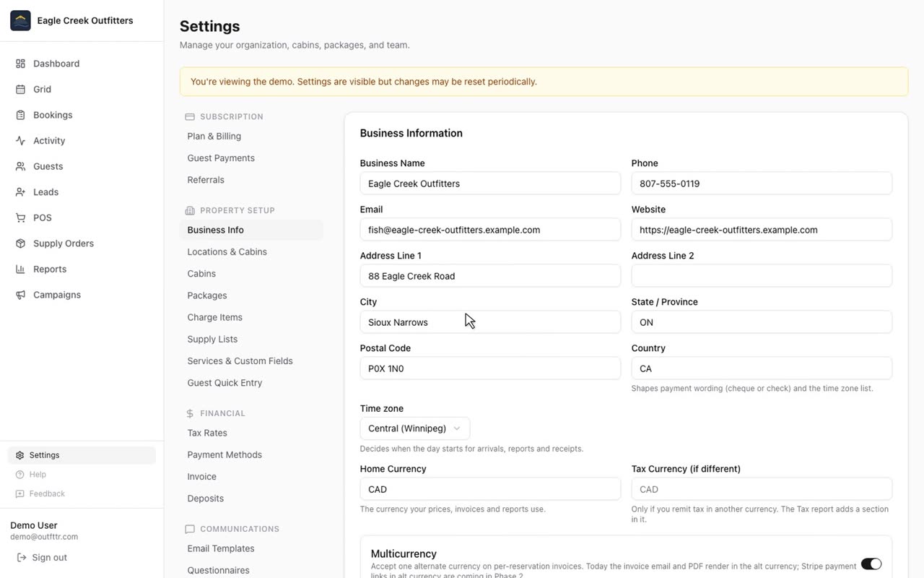The height and width of the screenshot is (578, 924).
Task: Select the Postal Code field
Action: [x=490, y=368]
